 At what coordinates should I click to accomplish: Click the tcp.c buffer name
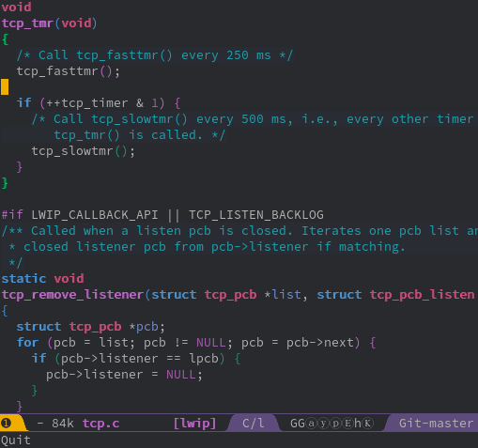[100, 424]
